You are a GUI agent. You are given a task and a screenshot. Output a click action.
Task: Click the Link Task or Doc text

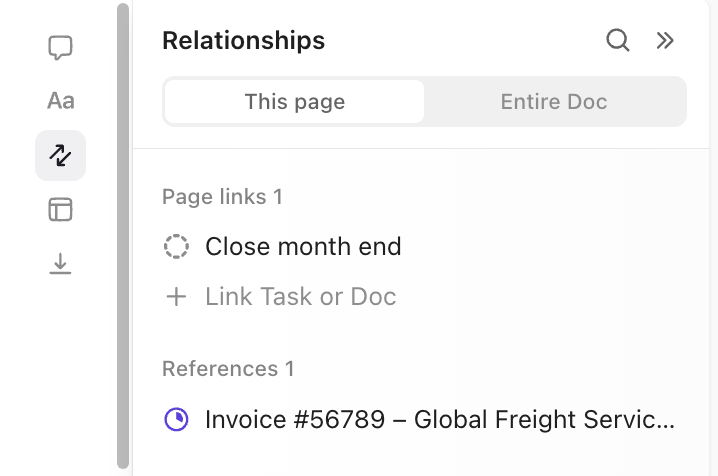tap(300, 297)
